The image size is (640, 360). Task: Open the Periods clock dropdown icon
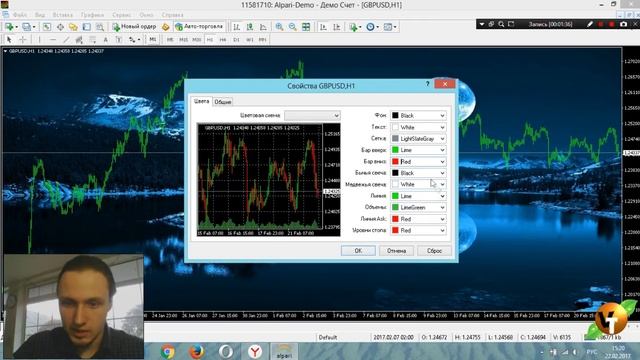click(x=372, y=27)
